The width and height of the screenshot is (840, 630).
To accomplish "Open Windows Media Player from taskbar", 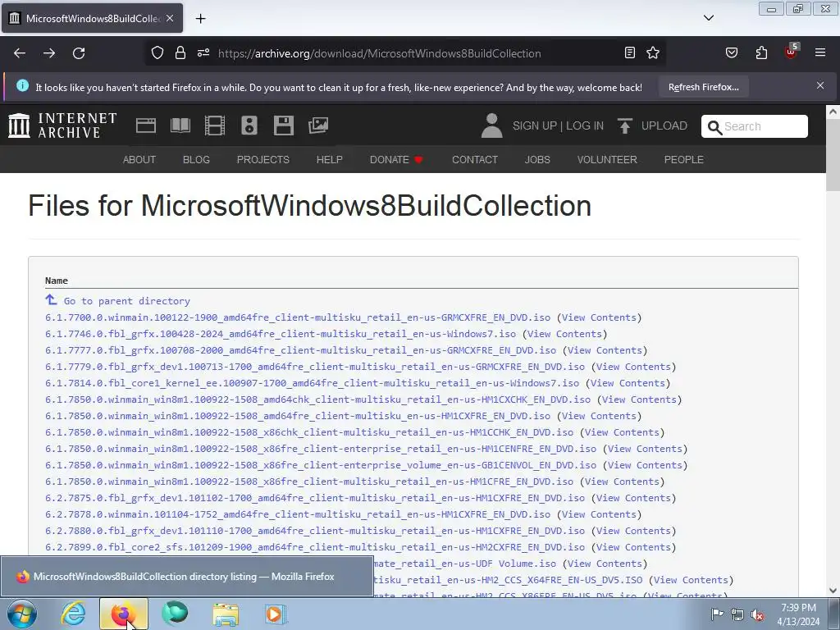I will 276,614.
